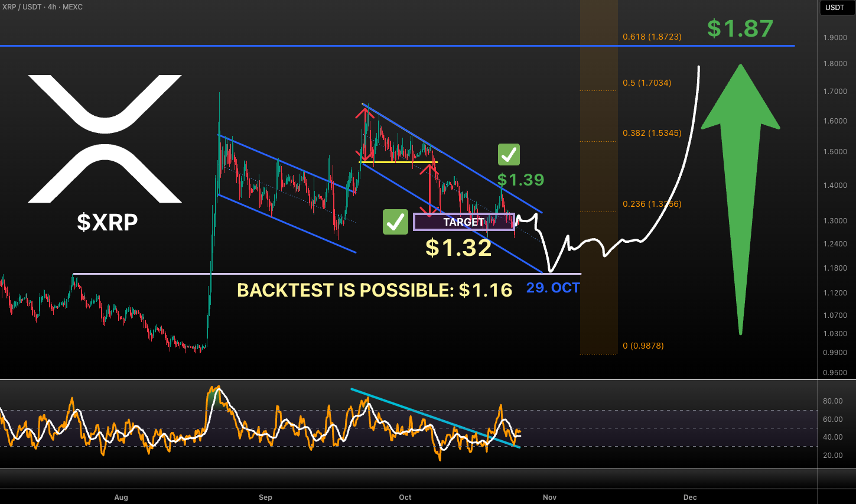
Task: Select the white XRP logo drawing
Action: (105, 139)
